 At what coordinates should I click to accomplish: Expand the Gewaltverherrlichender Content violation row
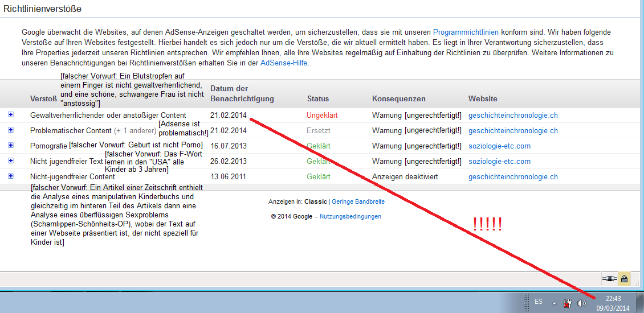pyautogui.click(x=11, y=115)
